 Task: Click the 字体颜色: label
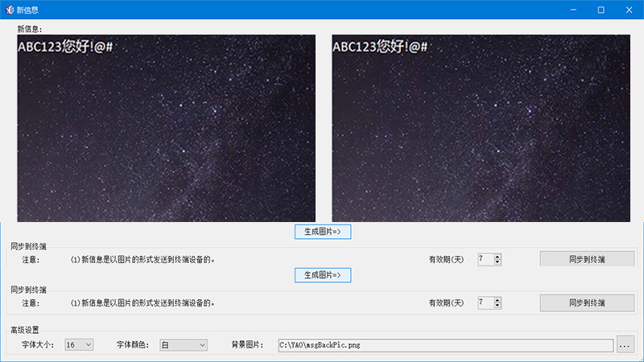pyautogui.click(x=133, y=345)
